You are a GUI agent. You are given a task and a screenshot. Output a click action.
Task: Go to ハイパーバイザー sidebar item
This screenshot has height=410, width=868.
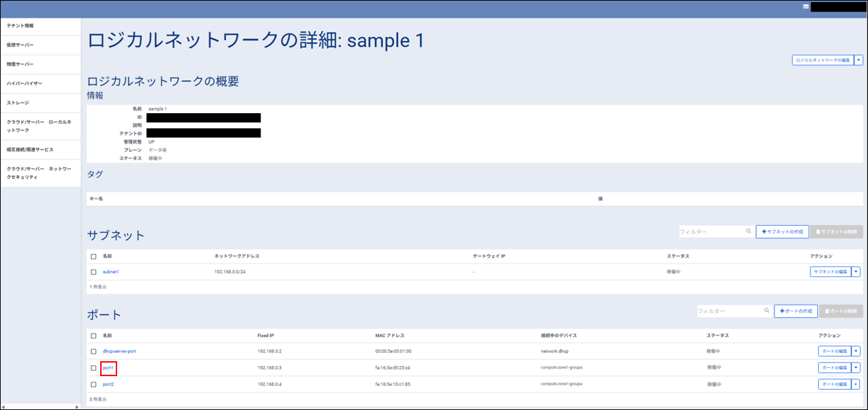tap(24, 83)
